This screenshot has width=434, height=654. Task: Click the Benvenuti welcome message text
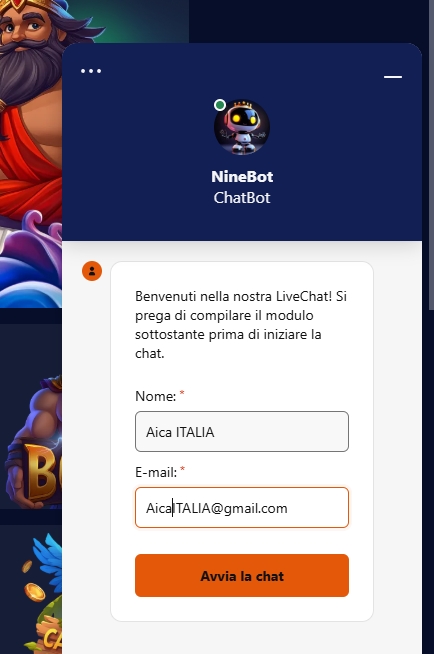241,324
